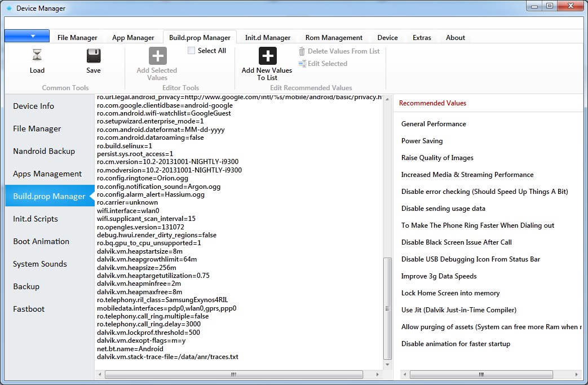Viewport: 588px width, 385px height.
Task: Click the Edit Selected pencil icon
Action: (x=302, y=64)
